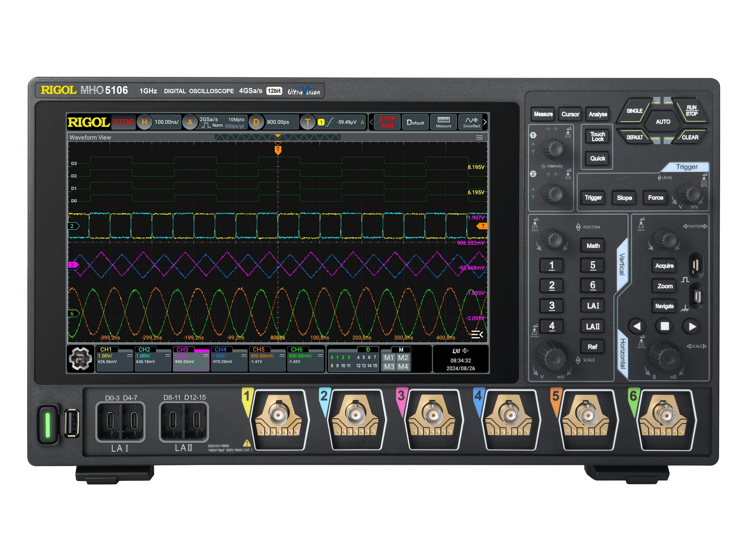
Task: Click the navigate play-backward arrow button
Action: pyautogui.click(x=637, y=326)
